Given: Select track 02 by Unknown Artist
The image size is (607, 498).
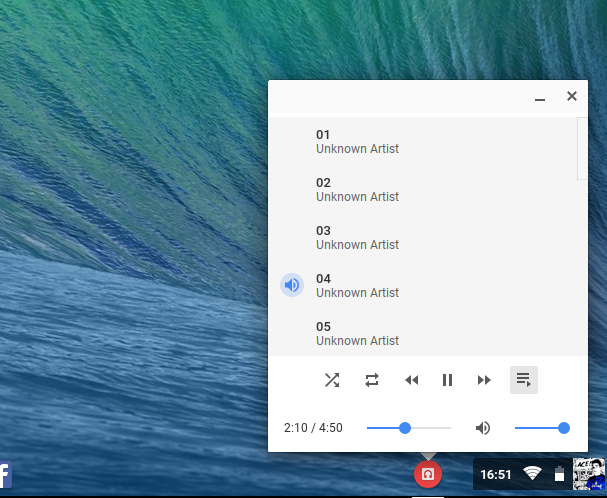Looking at the screenshot, I should tap(357, 189).
